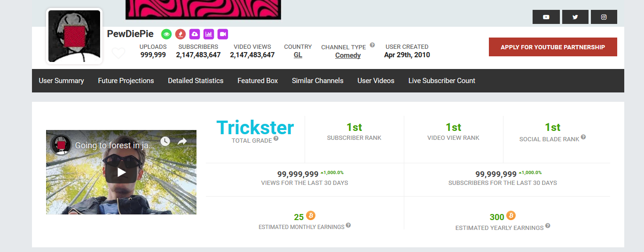The width and height of the screenshot is (644, 252).
Task: Open the YouTube channel icon button
Action: pos(546,17)
